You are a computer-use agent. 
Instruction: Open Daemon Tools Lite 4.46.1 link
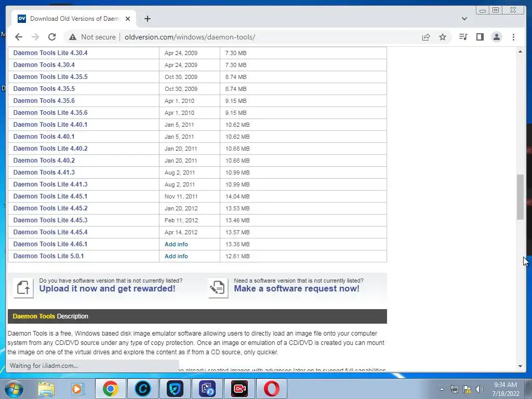50,244
